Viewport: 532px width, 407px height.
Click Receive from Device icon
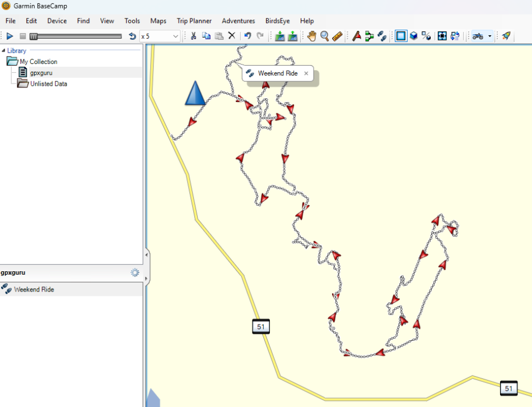pyautogui.click(x=280, y=36)
